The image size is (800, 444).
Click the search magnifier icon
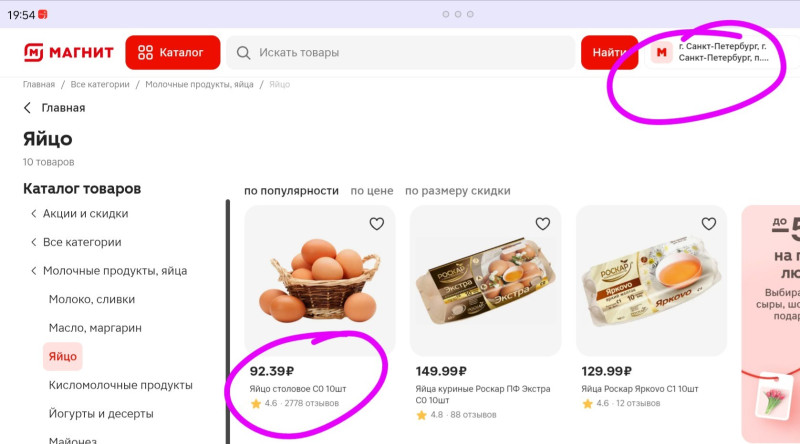(243, 52)
